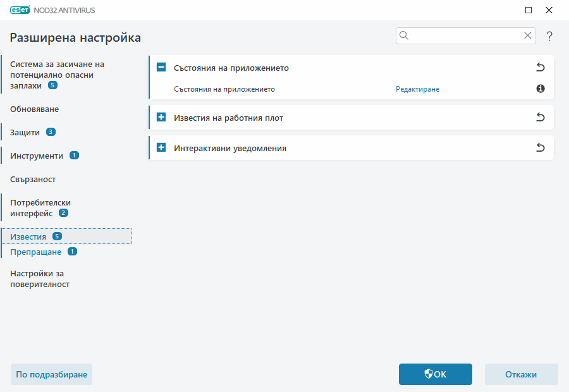Collapse the Състояния на приложението section
569x392 pixels.
pyautogui.click(x=162, y=67)
